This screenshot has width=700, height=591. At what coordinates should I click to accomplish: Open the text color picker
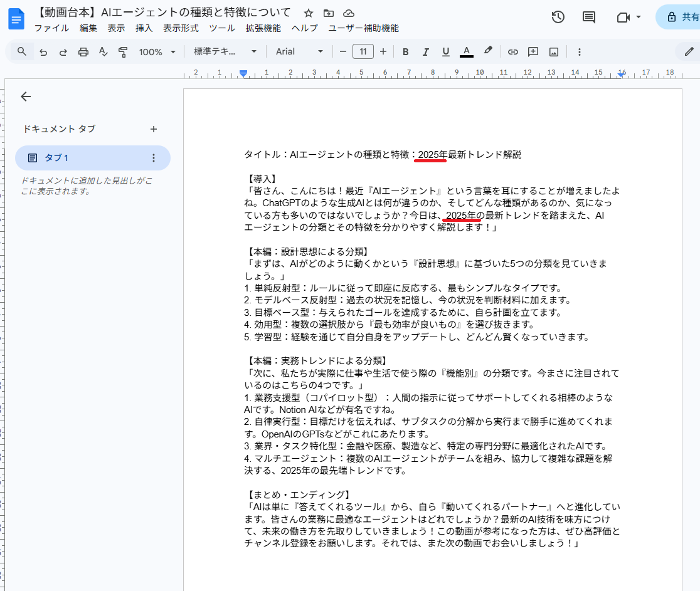coord(466,52)
